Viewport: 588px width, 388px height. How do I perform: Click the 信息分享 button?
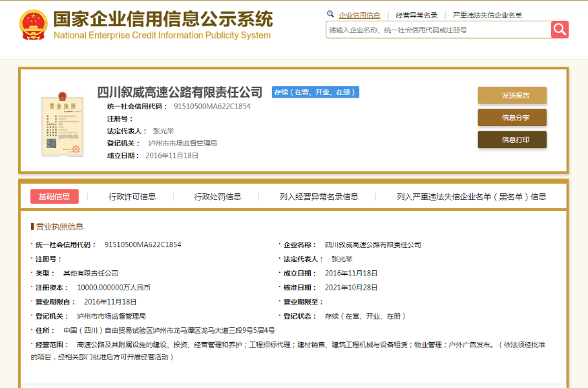pyautogui.click(x=512, y=118)
